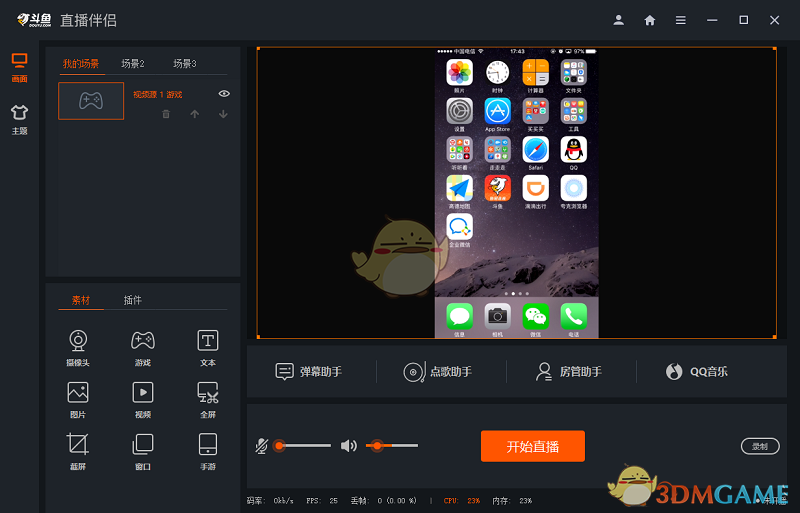Switch to 我的场景 tab
This screenshot has width=800, height=513.
81,64
